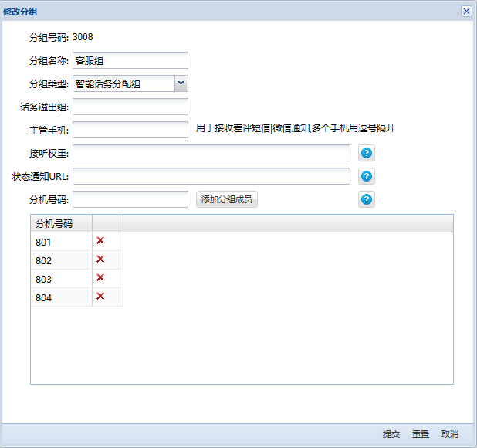This screenshot has width=477, height=448.
Task: Submit the form with 提交
Action: (x=391, y=434)
